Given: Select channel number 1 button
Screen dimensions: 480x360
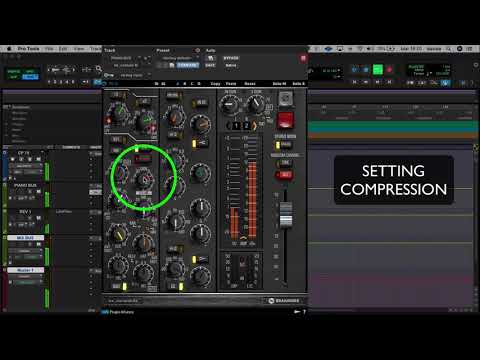Looking at the screenshot, I should point(236,126).
